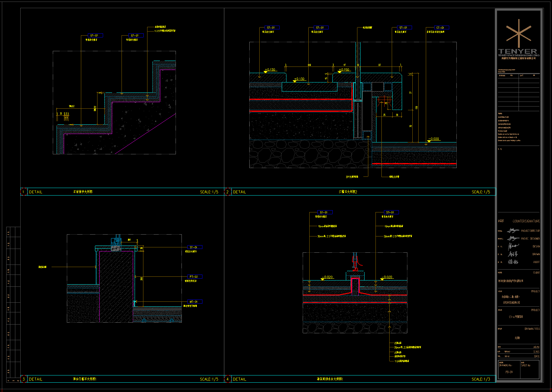Click the Job No label
This screenshot has height=392, width=552.
[x=536, y=347]
